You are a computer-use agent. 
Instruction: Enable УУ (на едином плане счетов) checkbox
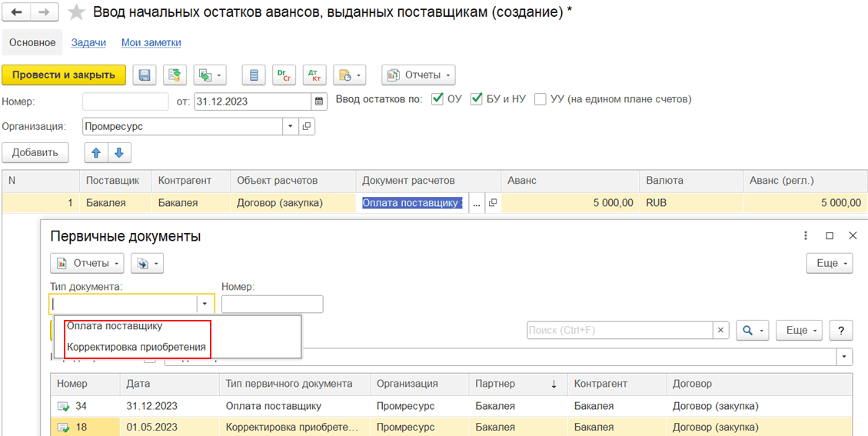coord(540,99)
